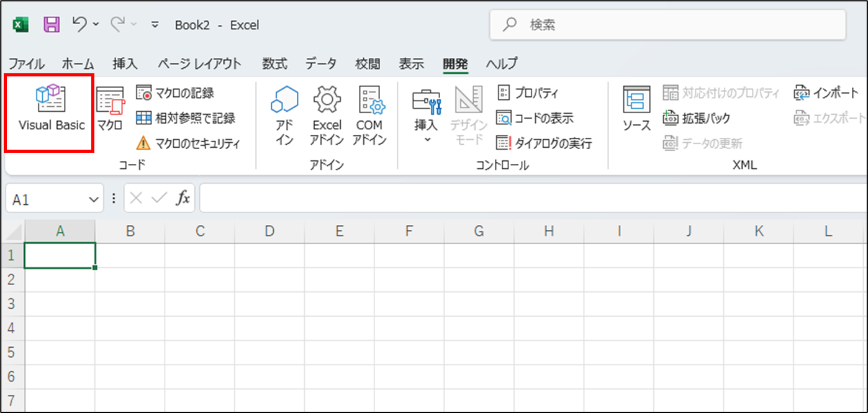Viewport: 868px width, 413px height.
Task: Click XML エクスポート (Export)
Action: [830, 118]
